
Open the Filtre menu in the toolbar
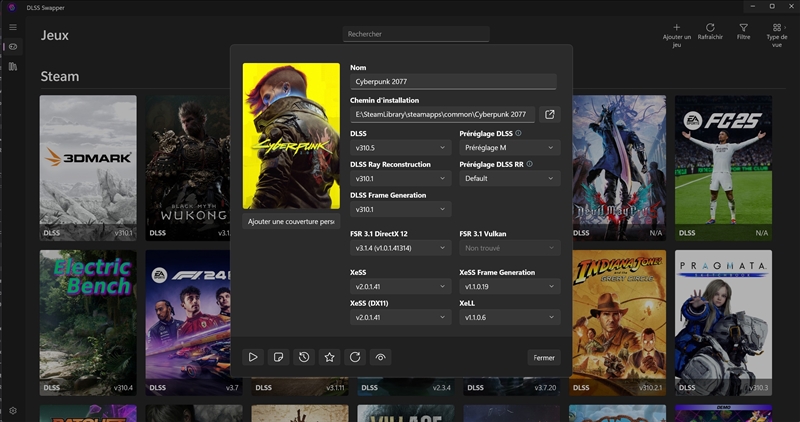743,32
